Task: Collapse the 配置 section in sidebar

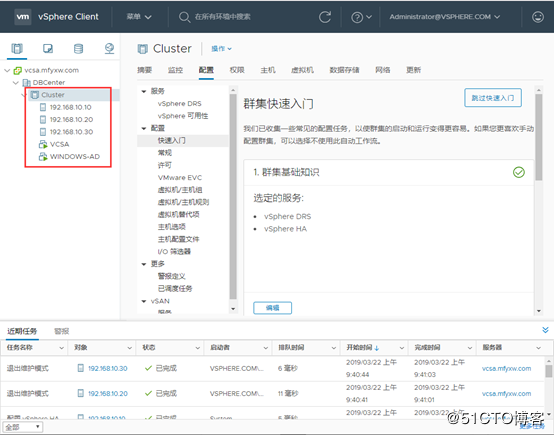Action: click(x=144, y=129)
